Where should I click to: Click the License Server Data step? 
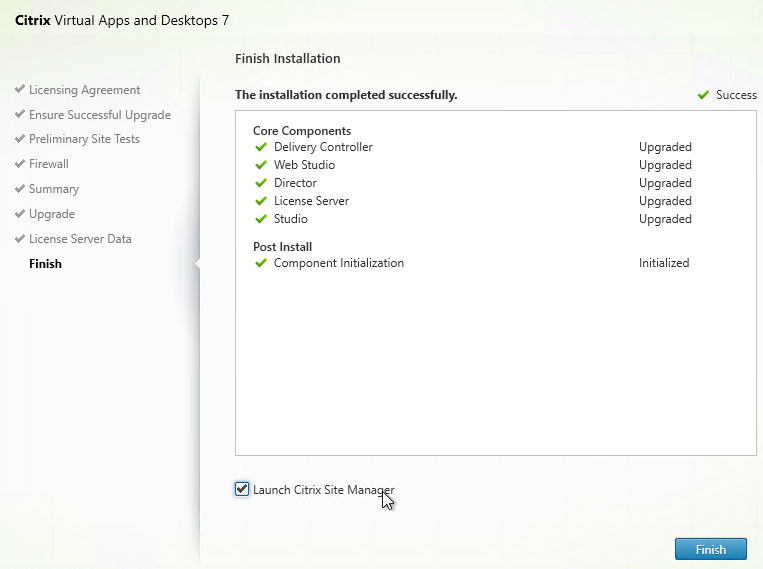coord(80,239)
